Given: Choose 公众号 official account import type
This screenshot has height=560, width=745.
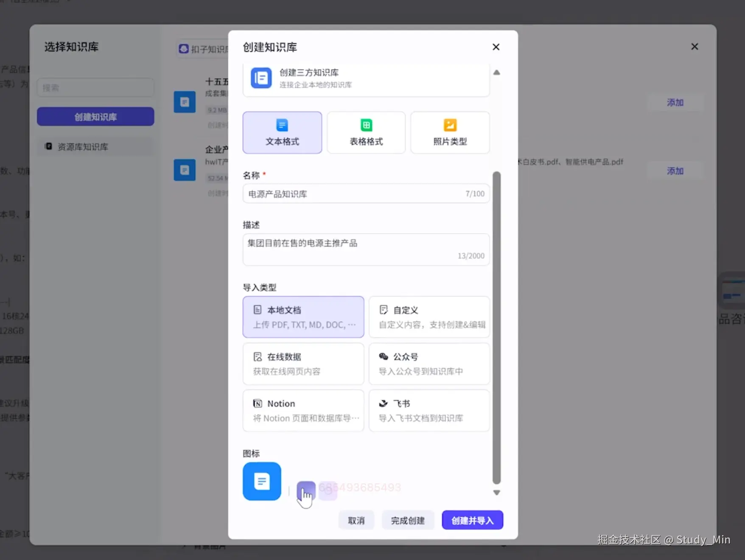Looking at the screenshot, I should (429, 364).
